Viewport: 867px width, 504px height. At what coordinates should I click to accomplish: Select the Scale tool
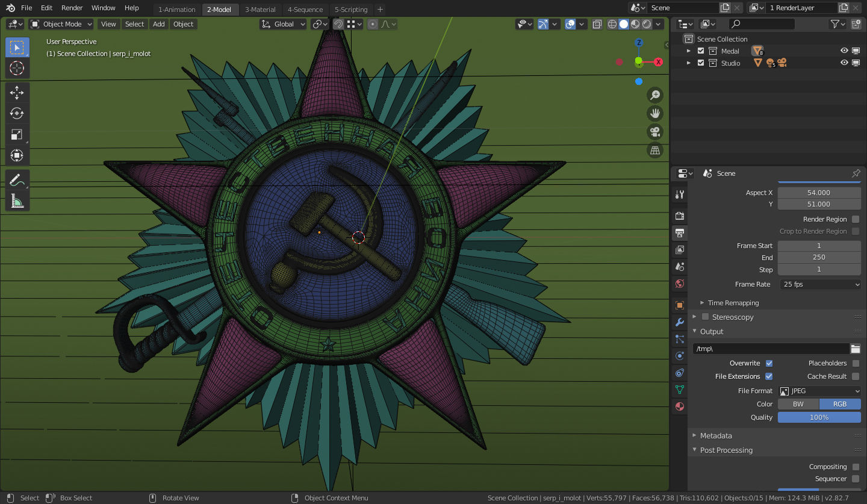(17, 134)
